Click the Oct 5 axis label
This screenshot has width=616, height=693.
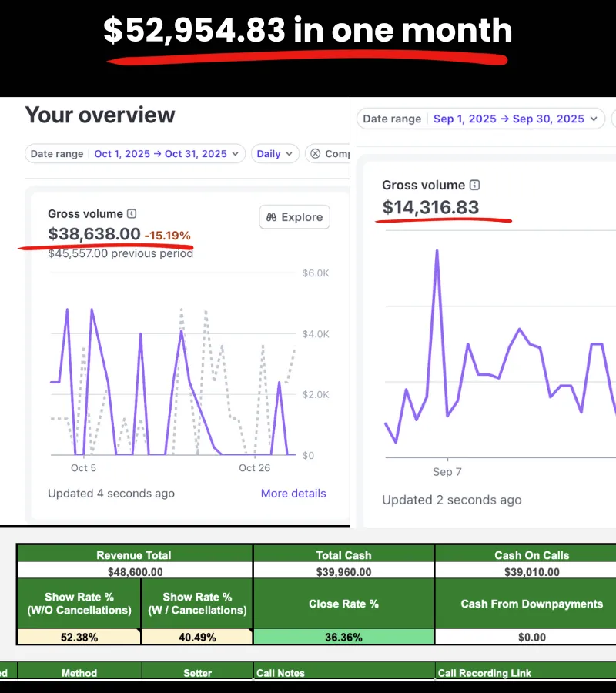tap(83, 468)
